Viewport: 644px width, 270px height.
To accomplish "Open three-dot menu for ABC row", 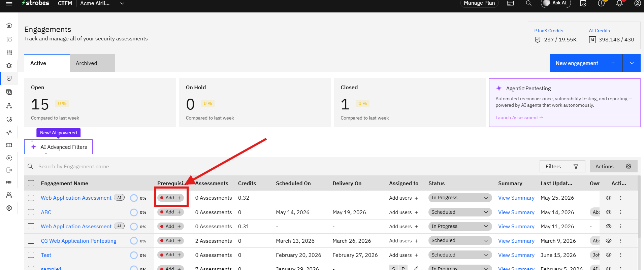I will click(621, 212).
